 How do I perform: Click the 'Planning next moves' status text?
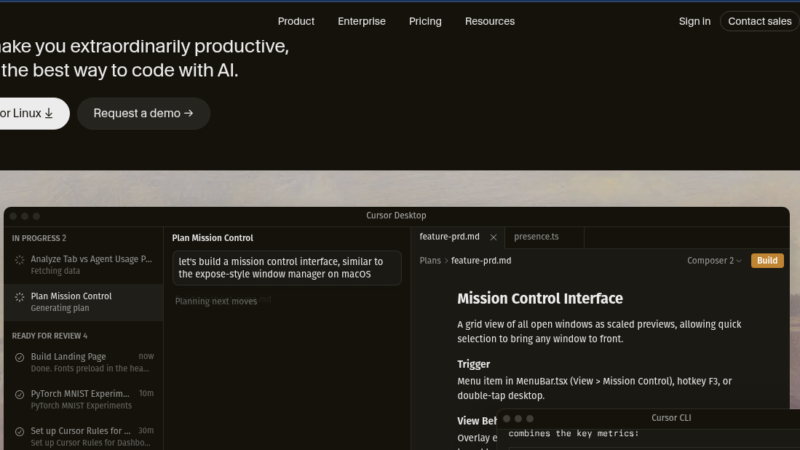click(x=216, y=301)
